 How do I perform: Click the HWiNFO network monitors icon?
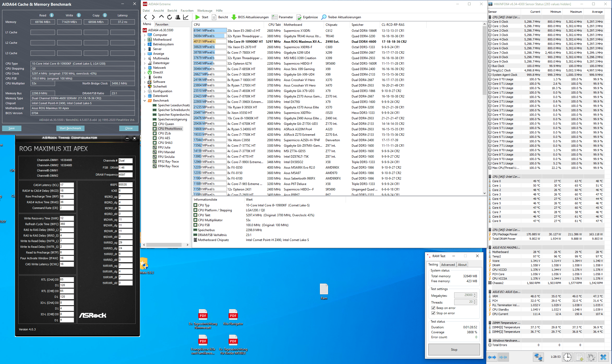tap(538, 357)
